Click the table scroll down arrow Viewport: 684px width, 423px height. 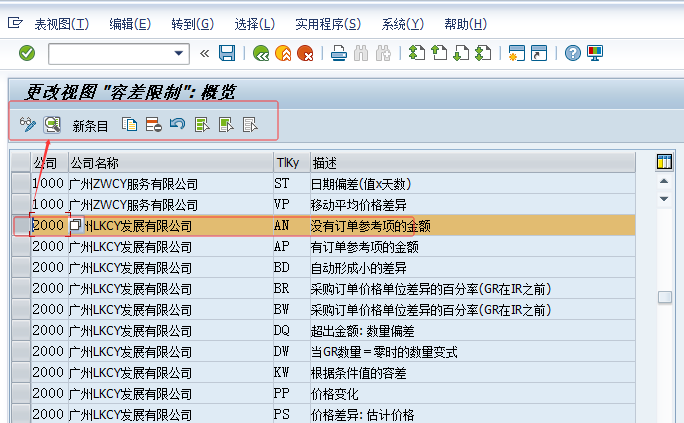(x=664, y=198)
